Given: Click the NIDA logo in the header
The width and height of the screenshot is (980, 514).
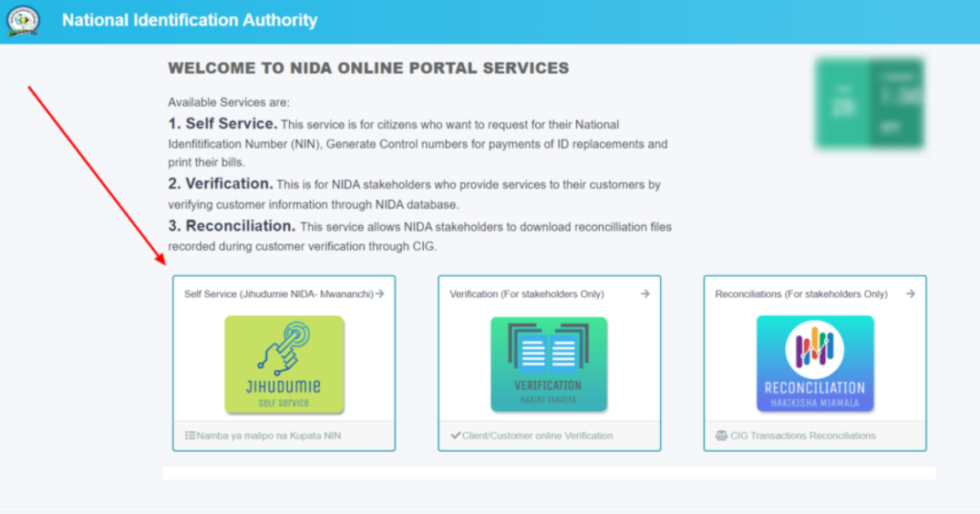Looking at the screenshot, I should point(23,21).
